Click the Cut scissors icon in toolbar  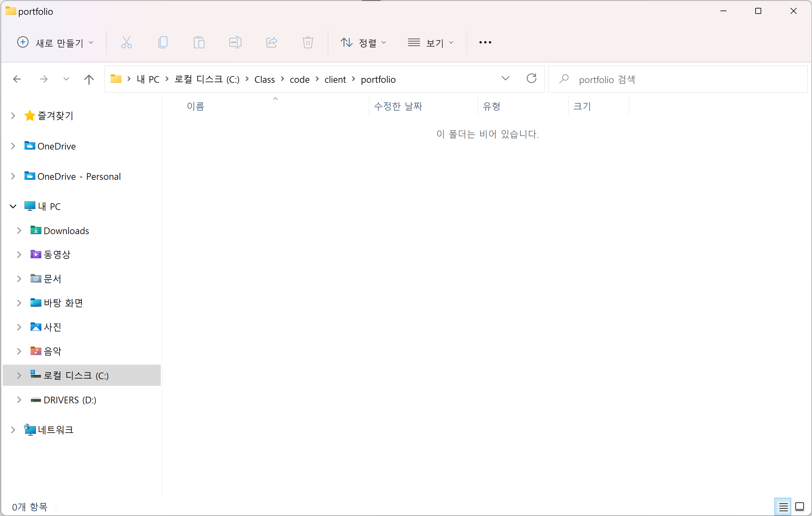[126, 43]
